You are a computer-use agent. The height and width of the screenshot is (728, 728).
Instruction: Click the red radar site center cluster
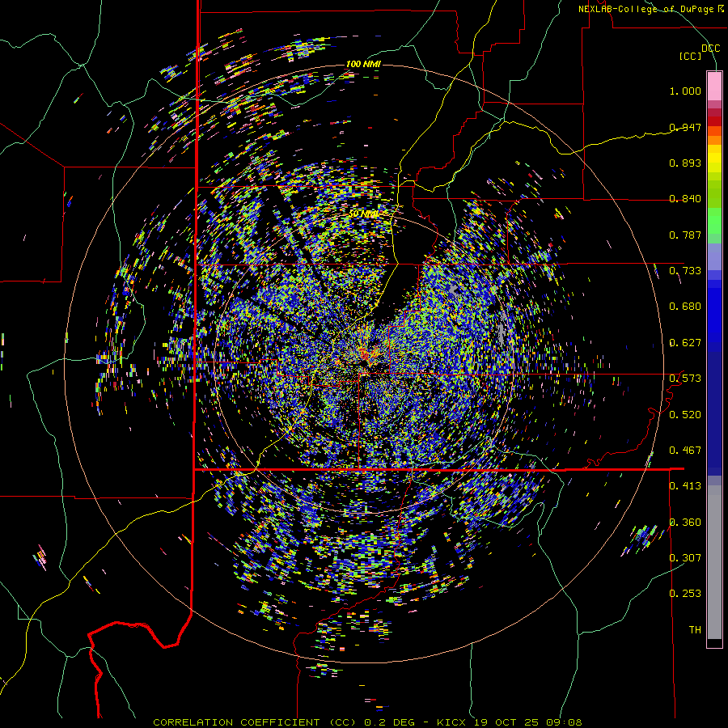pyautogui.click(x=364, y=356)
